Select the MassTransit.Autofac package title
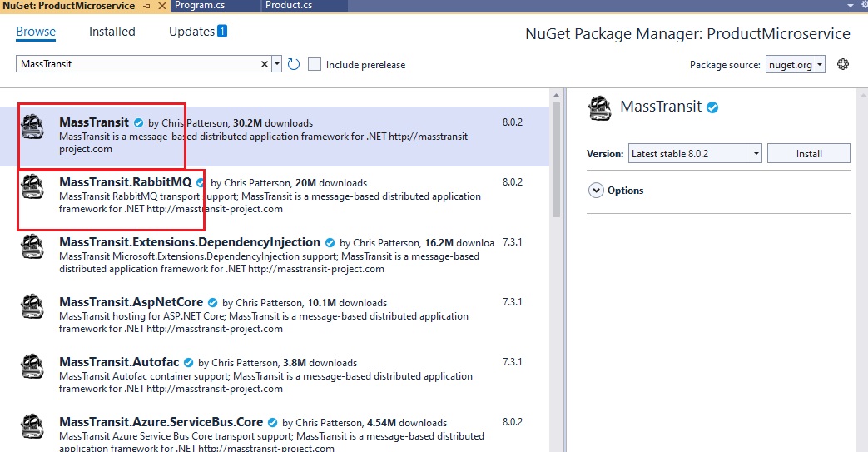868x452 pixels. [x=119, y=362]
